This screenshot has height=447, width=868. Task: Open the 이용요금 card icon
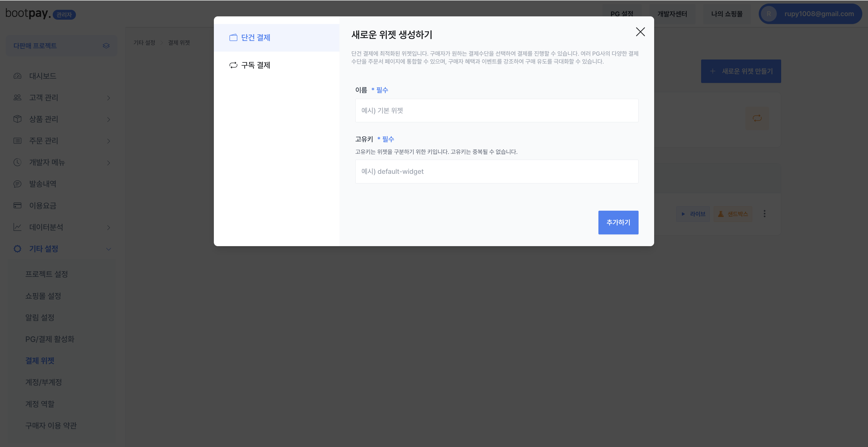click(17, 205)
